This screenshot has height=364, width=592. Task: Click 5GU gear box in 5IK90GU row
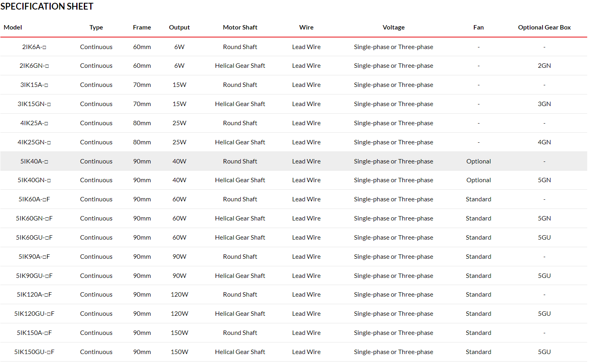point(544,276)
